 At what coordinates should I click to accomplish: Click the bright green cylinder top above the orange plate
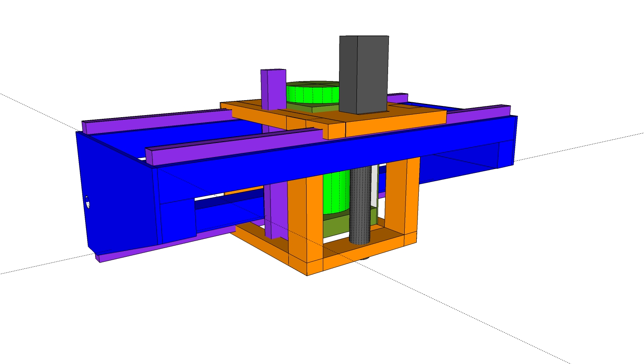click(x=312, y=93)
